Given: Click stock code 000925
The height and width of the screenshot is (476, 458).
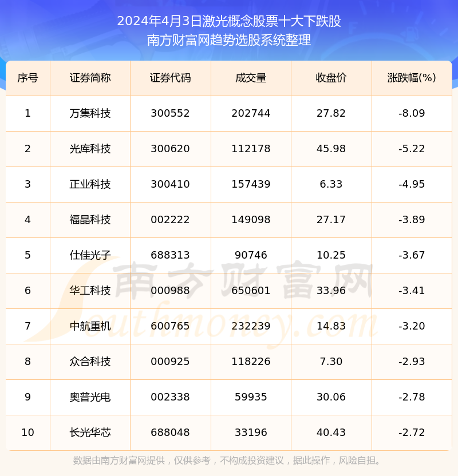Looking at the screenshot, I should click(170, 362).
